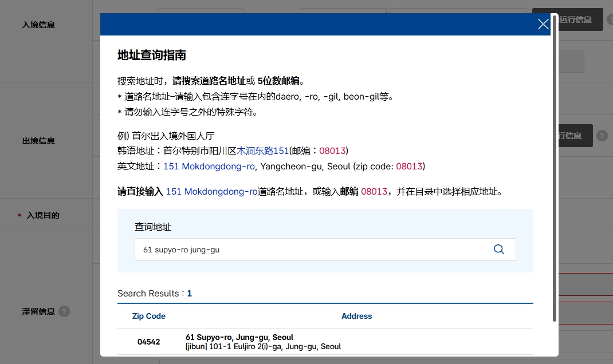613x364 pixels.
Task: Select zip code 04542 in results
Action: [148, 342]
